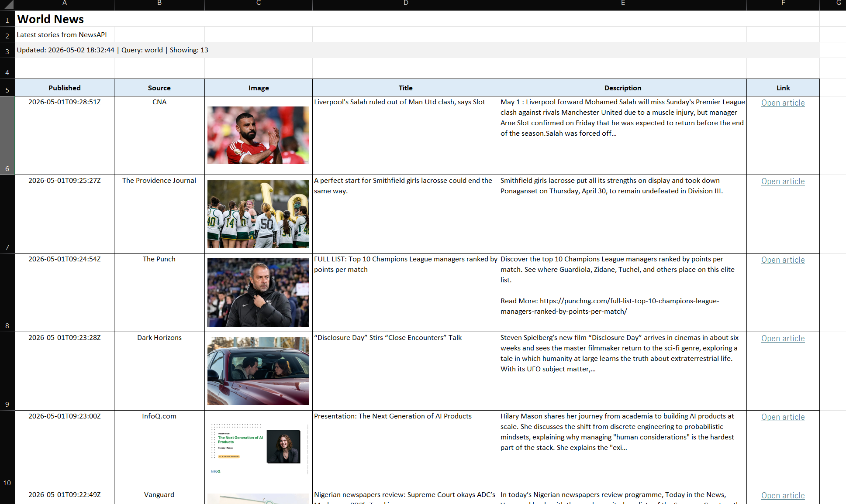Screen dimensions: 846x504
Task: Select the red car movie still thumbnail
Action: click(x=258, y=371)
